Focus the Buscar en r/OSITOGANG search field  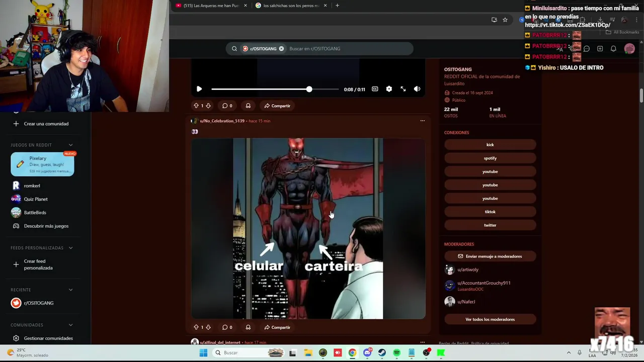[x=347, y=49]
